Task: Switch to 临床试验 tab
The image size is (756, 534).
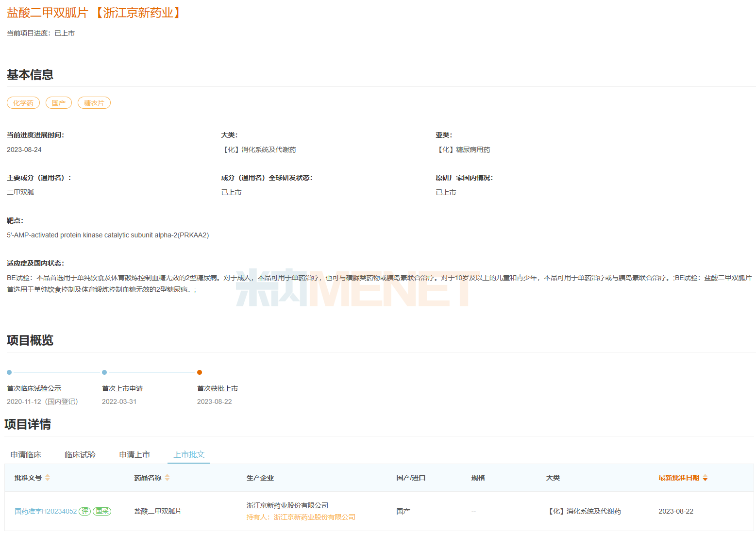Action: point(80,454)
